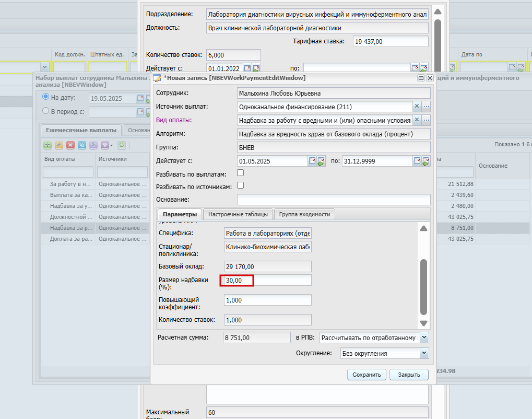Click the Повышающий коэффициент field

pyautogui.click(x=268, y=300)
